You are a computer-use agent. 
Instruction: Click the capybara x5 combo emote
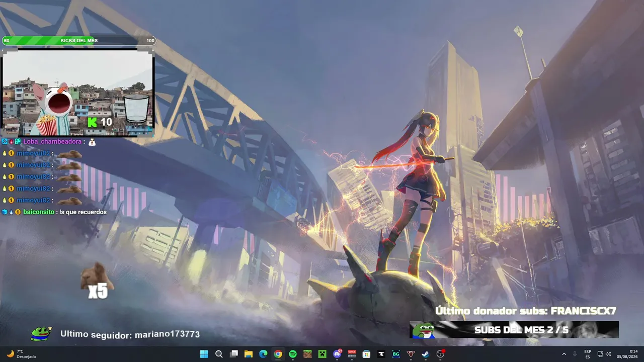pos(97,281)
